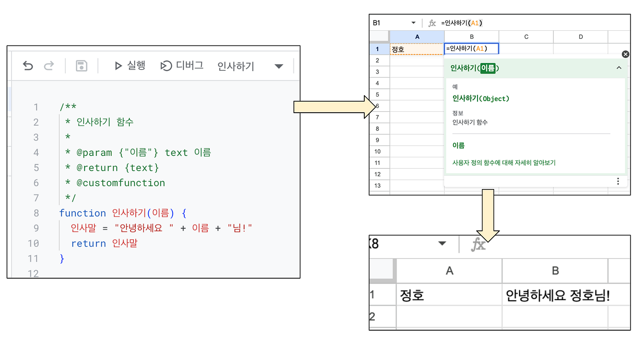Open the three-dot menu in help popup

[x=618, y=181]
